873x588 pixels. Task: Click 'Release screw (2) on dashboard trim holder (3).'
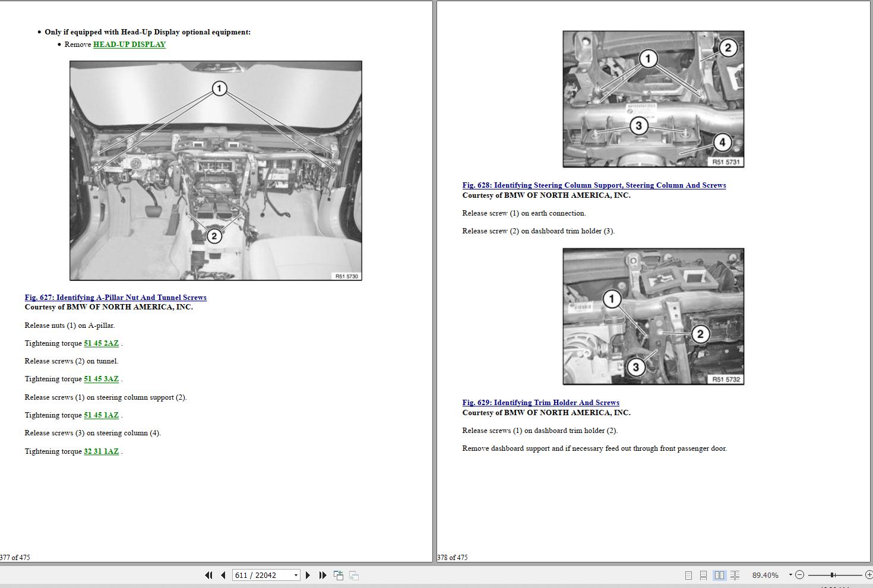(538, 231)
